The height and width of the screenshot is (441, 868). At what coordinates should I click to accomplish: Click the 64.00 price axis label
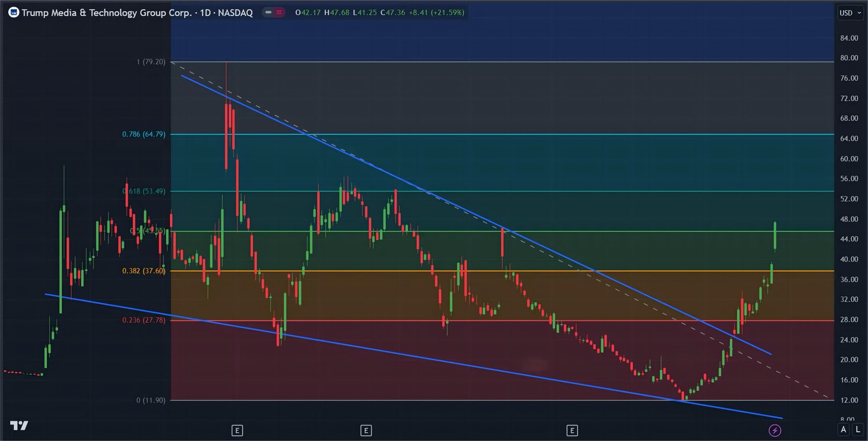pyautogui.click(x=849, y=138)
